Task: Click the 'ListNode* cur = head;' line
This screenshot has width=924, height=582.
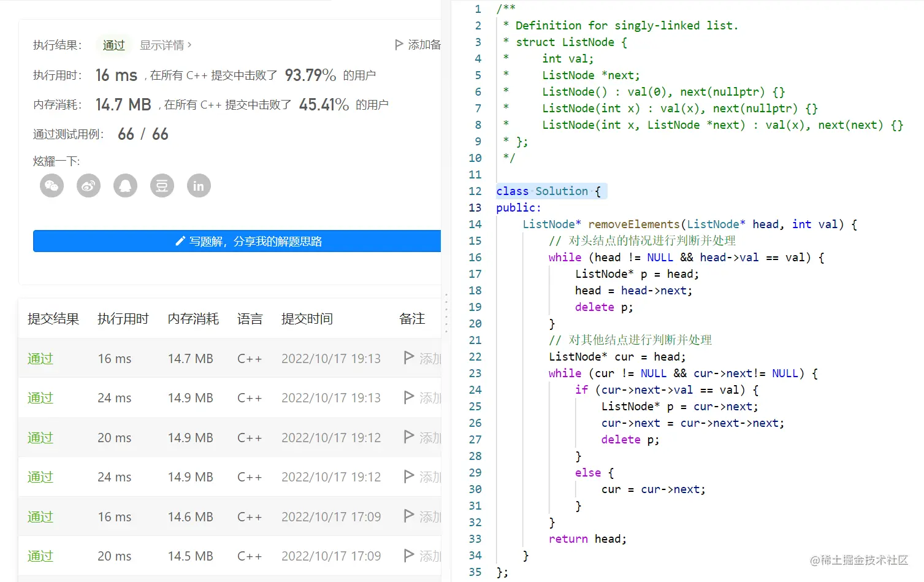Action: pyautogui.click(x=617, y=357)
